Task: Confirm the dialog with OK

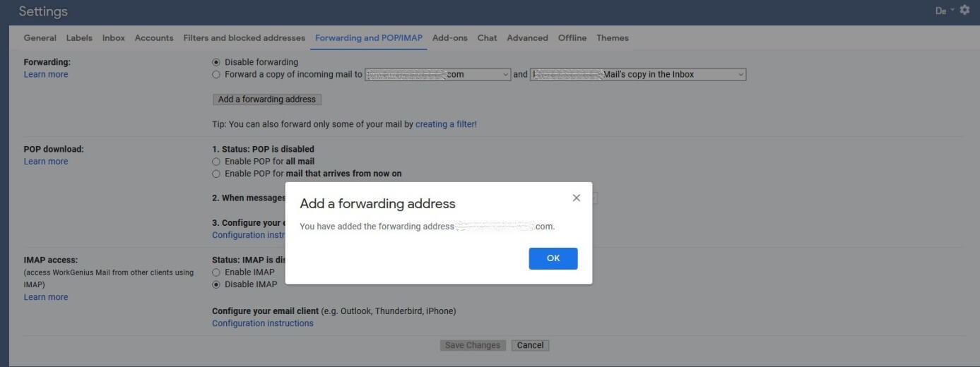Action: 553,258
